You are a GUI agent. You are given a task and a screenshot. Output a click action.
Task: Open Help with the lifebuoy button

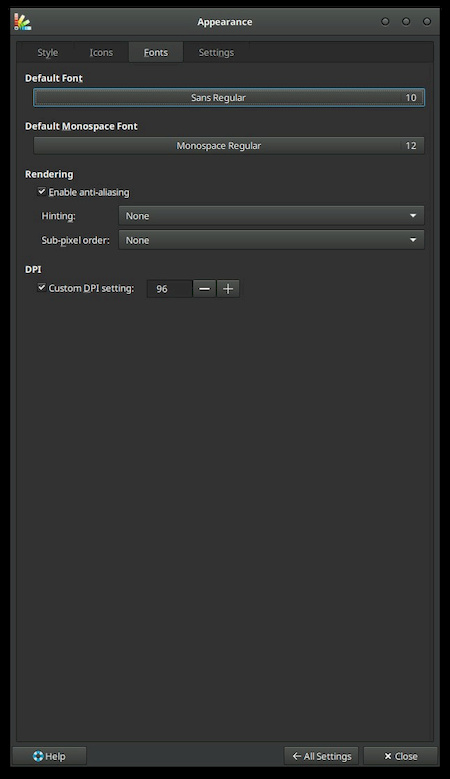(49, 756)
